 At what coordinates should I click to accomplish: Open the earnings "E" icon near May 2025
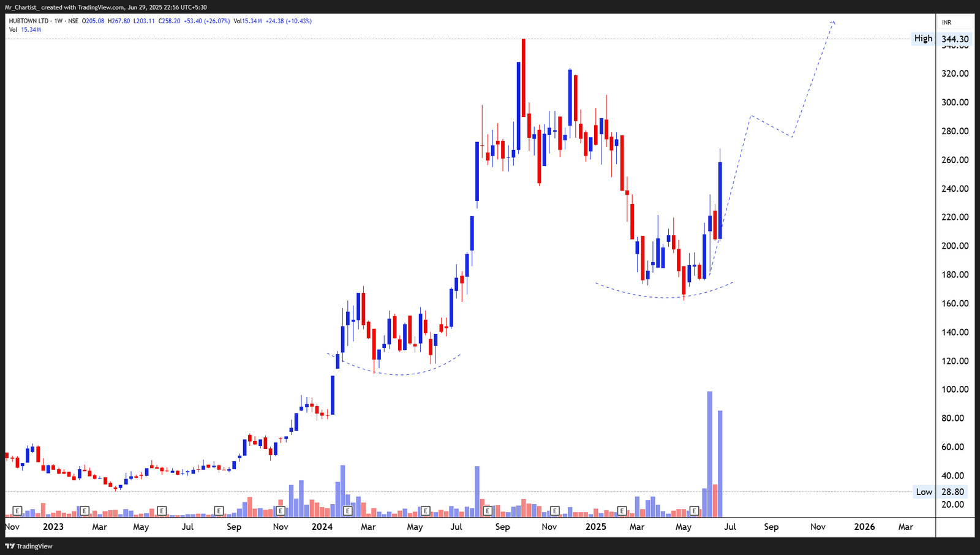click(x=693, y=510)
